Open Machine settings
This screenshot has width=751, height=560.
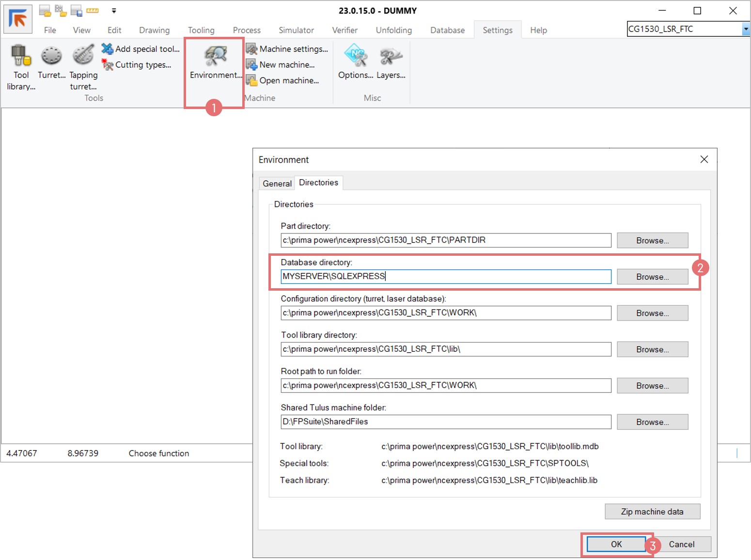tap(287, 49)
